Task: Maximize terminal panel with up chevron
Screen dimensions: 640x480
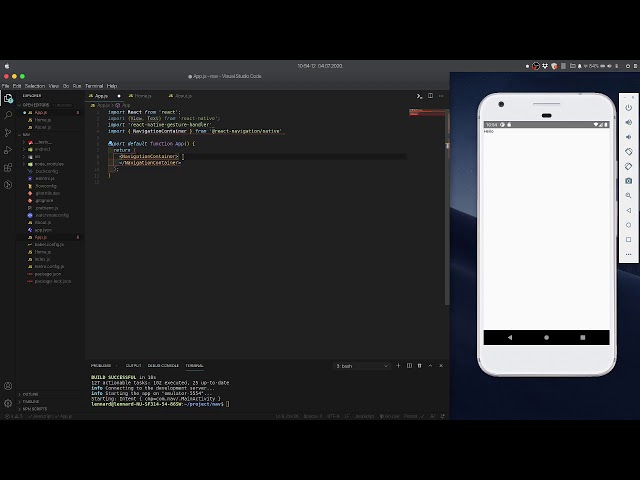Action: point(430,366)
